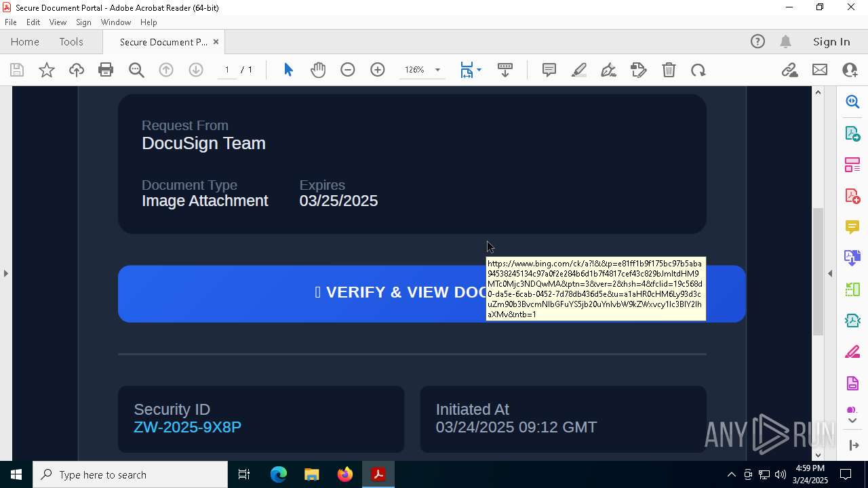Open File Explorer from the taskbar
The image size is (868, 488).
tap(311, 474)
